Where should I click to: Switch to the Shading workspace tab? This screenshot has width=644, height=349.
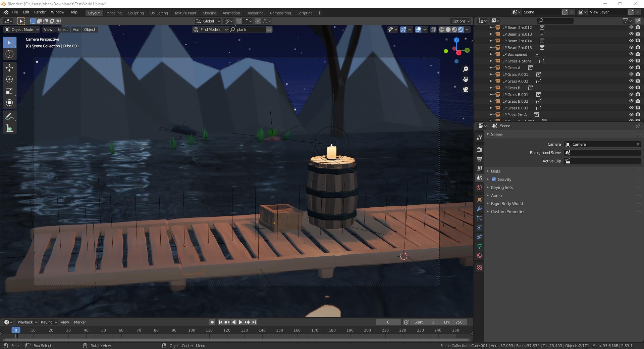209,13
